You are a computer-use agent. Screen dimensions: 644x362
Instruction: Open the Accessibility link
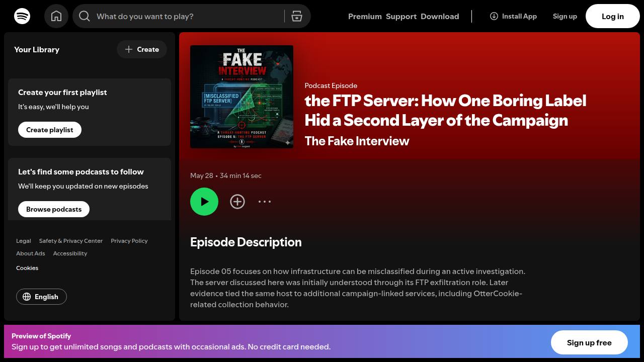(70, 253)
